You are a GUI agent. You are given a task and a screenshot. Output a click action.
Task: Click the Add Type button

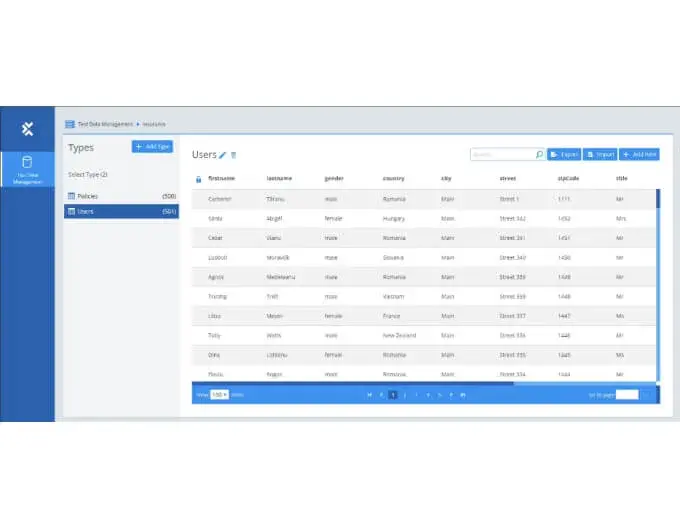click(x=152, y=147)
